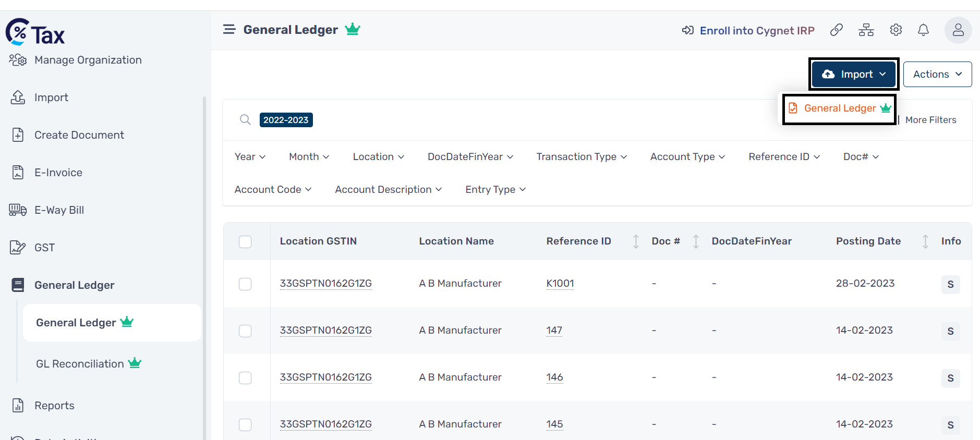Screen dimensions: 980x440
Task: Open the settings gear icon
Action: pyautogui.click(x=896, y=30)
